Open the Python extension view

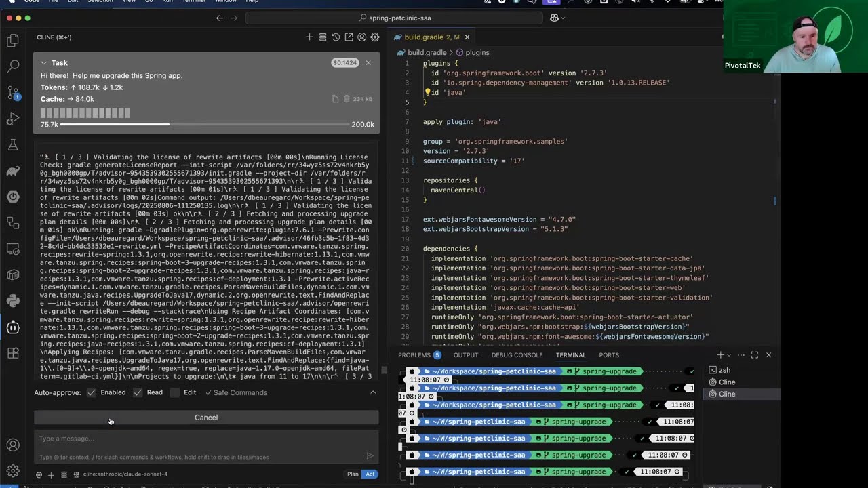click(13, 301)
